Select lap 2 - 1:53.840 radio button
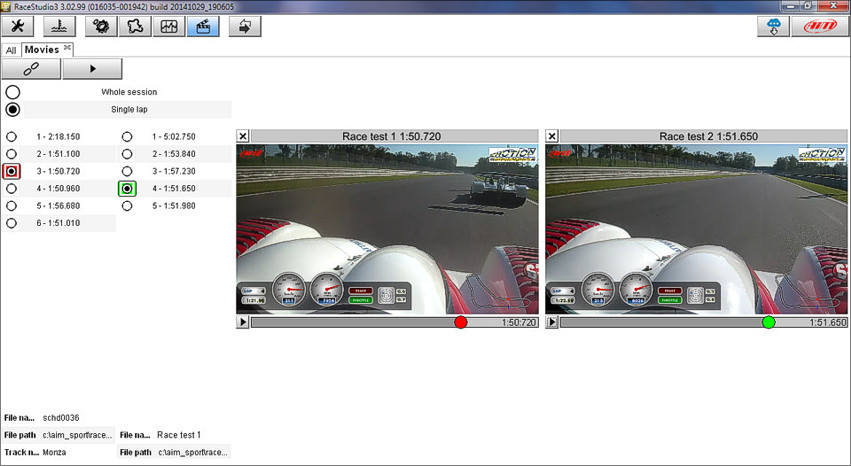Image resolution: width=851 pixels, height=466 pixels. 127,154
